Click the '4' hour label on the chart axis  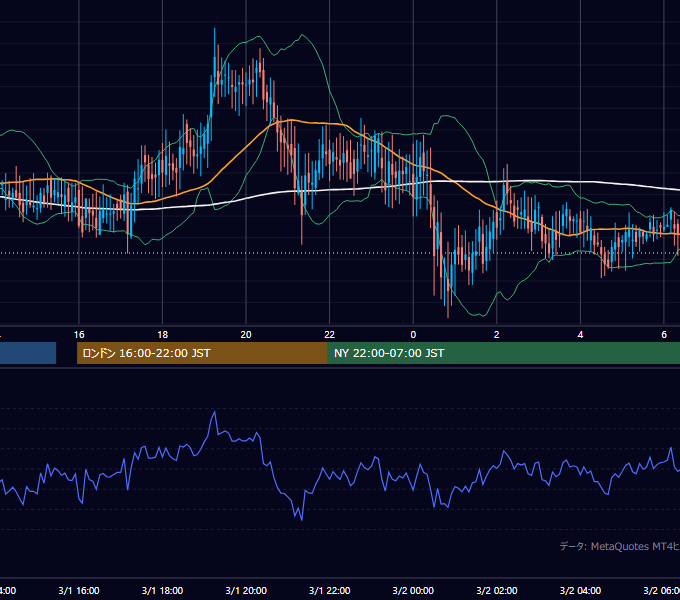(x=580, y=335)
